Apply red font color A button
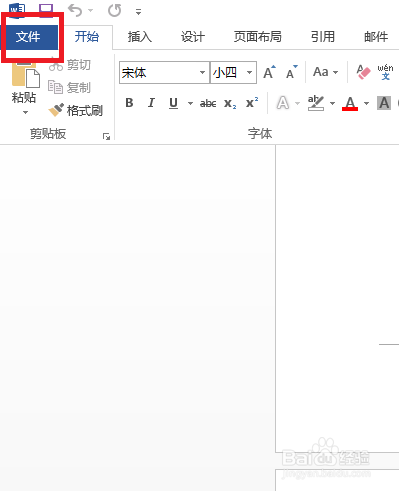Viewport: 399px width, 491px height. click(x=350, y=103)
